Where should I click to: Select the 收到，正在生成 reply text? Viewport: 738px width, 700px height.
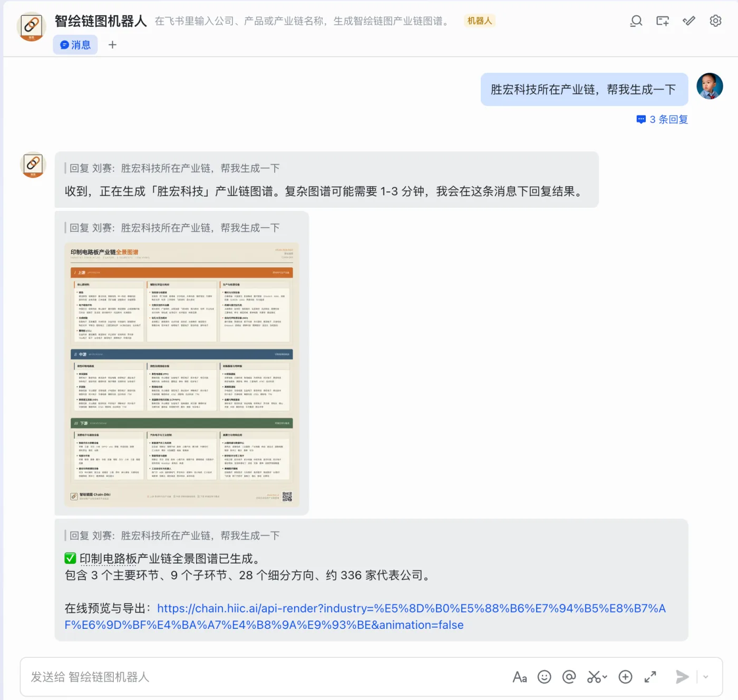pyautogui.click(x=326, y=191)
